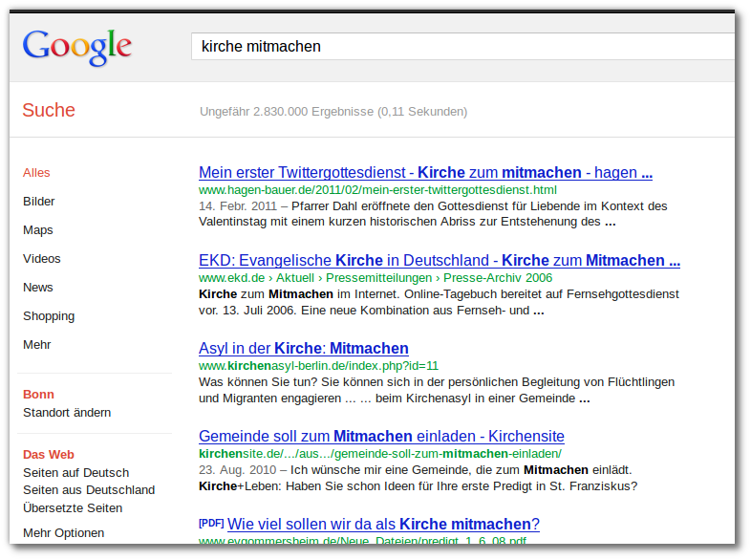Click the red 'Suche' heading
Viewport: 751px width, 560px height.
click(49, 110)
